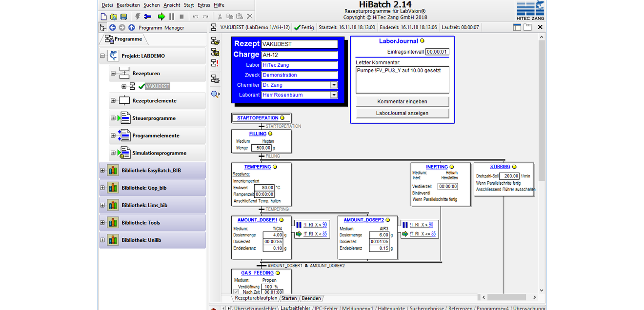Copy selection with the copy icon
This screenshot has width=644, height=310.
point(230,17)
